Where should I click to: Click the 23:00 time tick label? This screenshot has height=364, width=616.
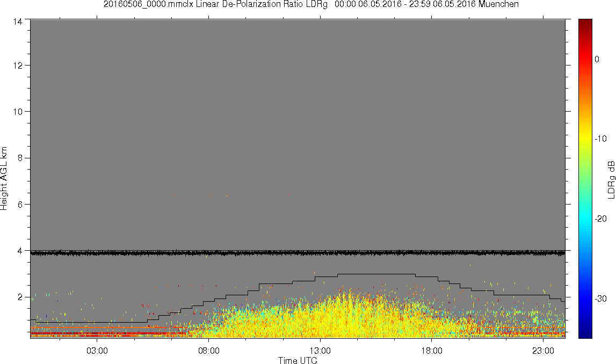click(x=543, y=351)
